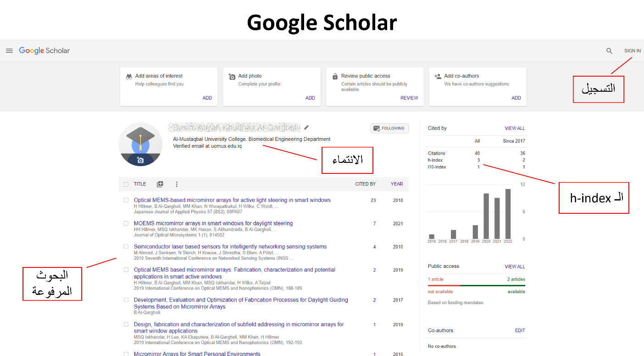
Task: Click SIGN IN at the top right
Action: coord(632,51)
